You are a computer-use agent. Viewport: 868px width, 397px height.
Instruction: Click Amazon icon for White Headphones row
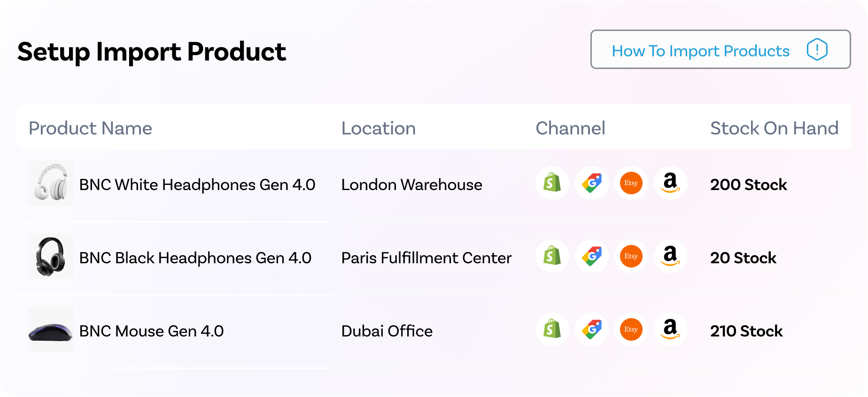[x=671, y=183]
